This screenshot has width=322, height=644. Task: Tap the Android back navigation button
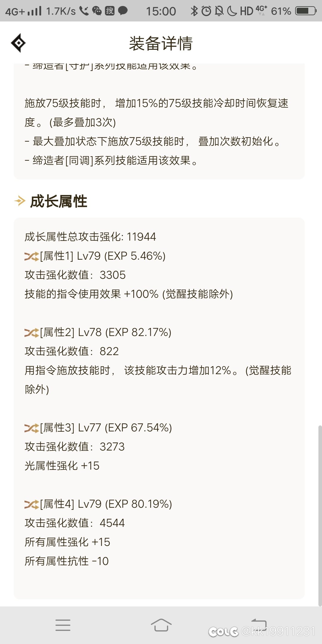(x=259, y=623)
